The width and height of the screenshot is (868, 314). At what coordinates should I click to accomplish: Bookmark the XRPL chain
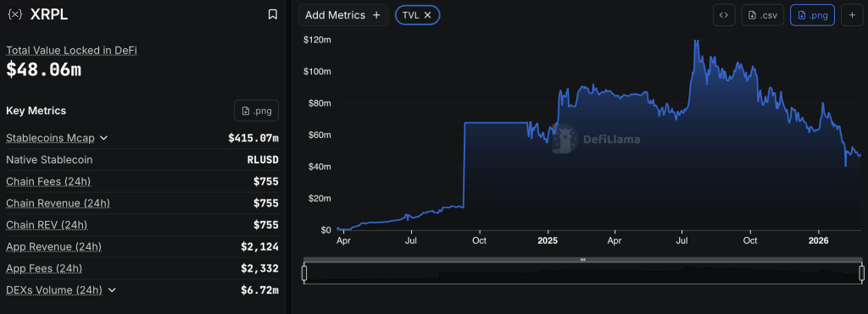(x=272, y=14)
